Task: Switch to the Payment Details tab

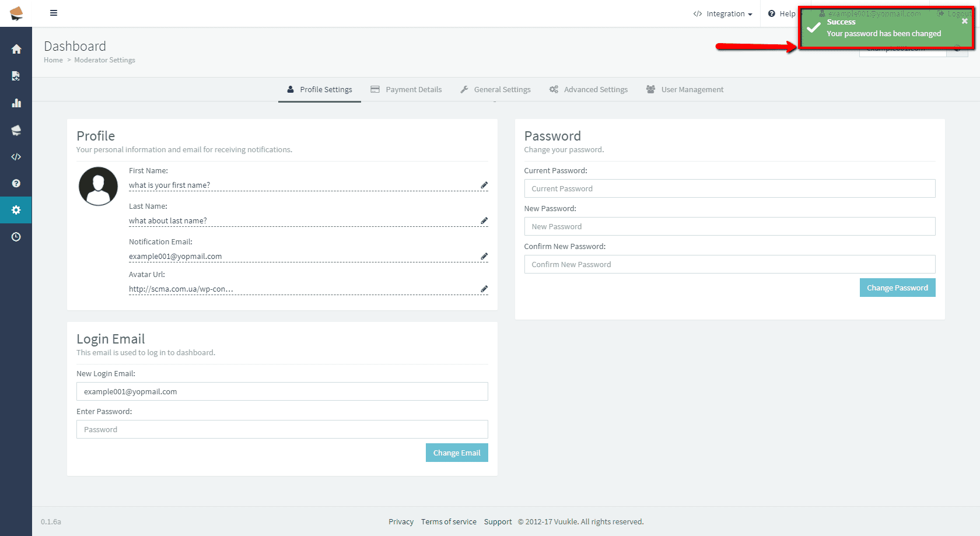Action: pyautogui.click(x=407, y=90)
